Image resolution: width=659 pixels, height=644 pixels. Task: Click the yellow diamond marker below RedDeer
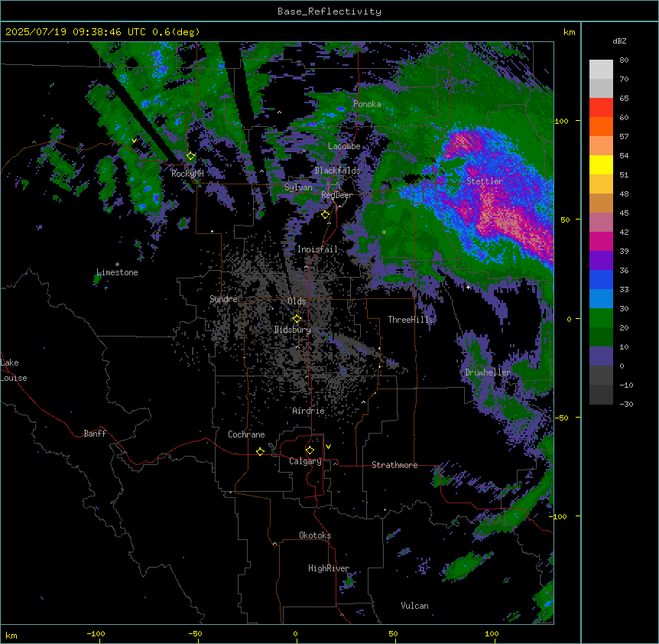(x=325, y=215)
